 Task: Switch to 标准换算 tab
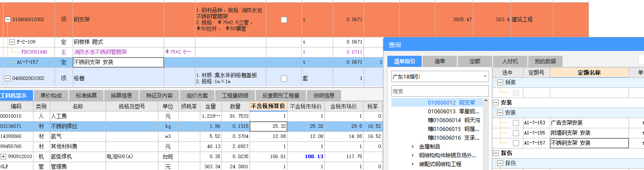point(86,95)
